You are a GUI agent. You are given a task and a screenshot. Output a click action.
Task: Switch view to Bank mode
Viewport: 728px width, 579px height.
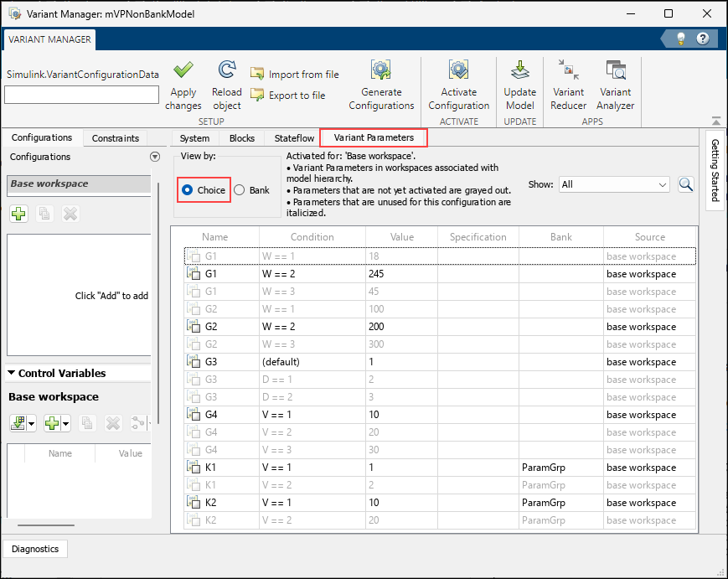click(x=238, y=190)
